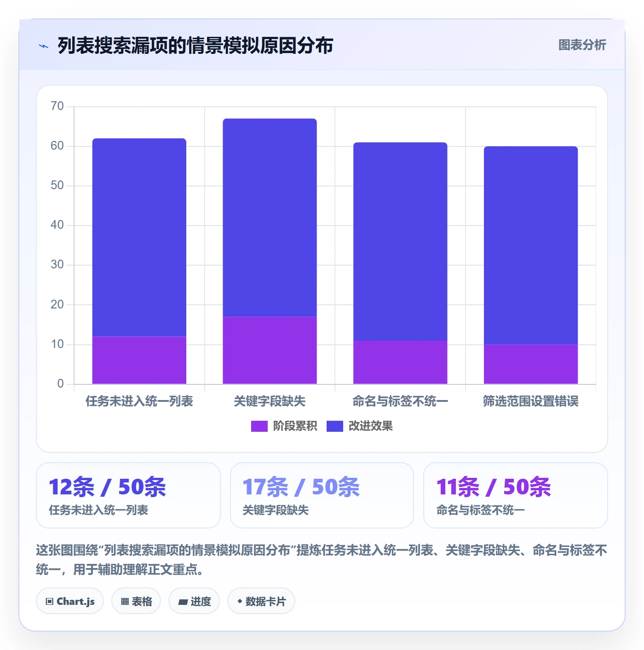Click the lightning icon beside the title
Viewport: 644px width, 650px height.
pos(44,46)
